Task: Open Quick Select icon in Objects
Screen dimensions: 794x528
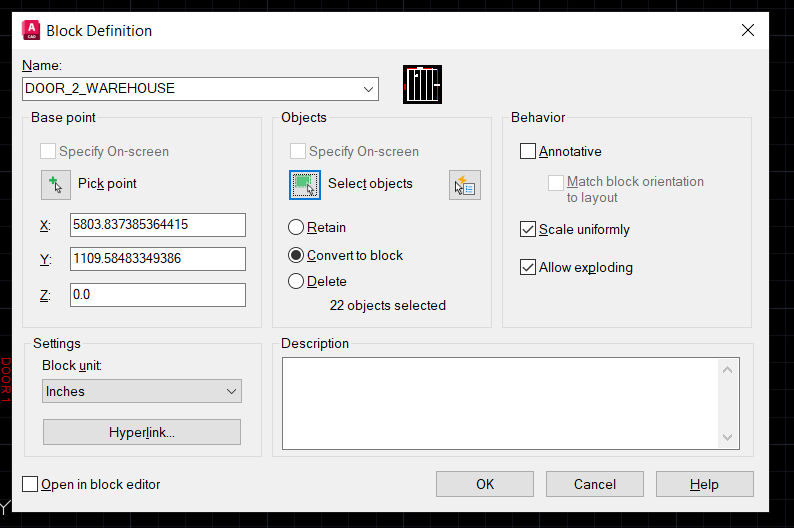Action: (464, 185)
